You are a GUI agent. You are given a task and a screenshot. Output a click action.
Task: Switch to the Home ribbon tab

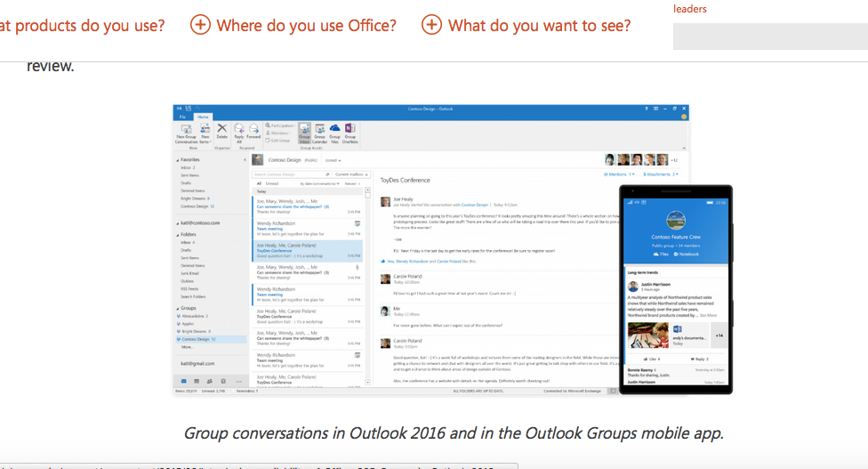[x=203, y=117]
